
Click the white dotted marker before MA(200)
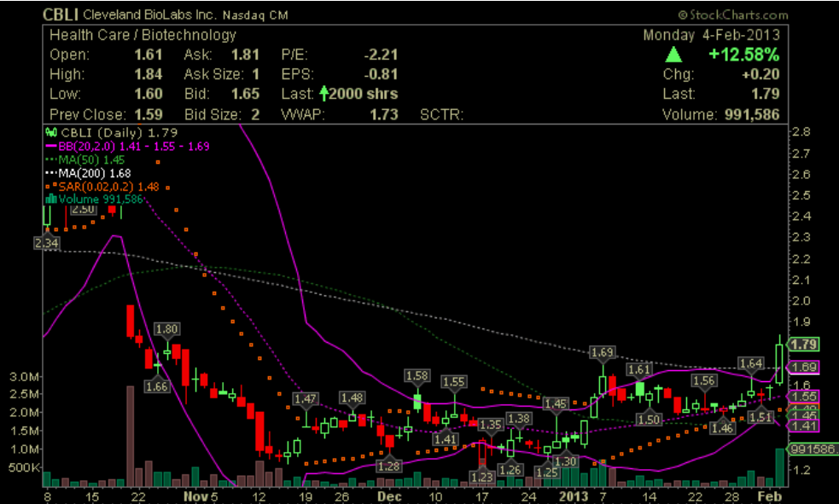click(51, 173)
